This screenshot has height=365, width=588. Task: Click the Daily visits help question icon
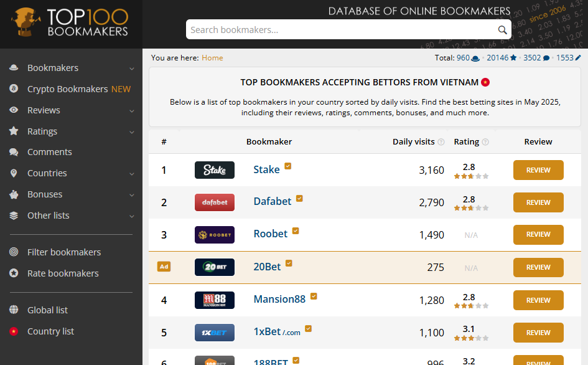click(x=441, y=142)
